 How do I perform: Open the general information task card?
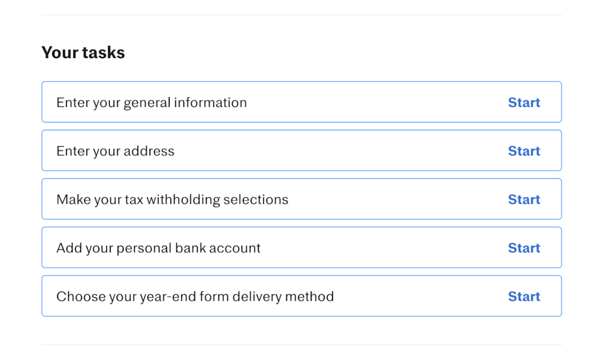pyautogui.click(x=350, y=102)
